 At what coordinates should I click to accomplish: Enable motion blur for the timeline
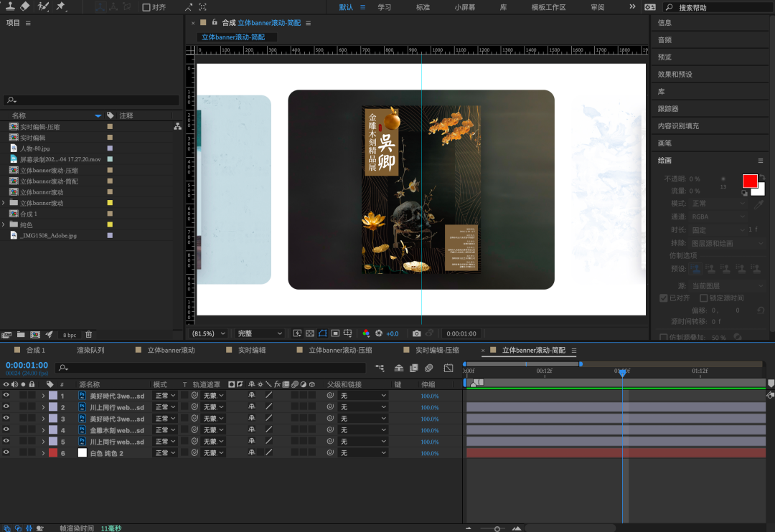coord(428,368)
